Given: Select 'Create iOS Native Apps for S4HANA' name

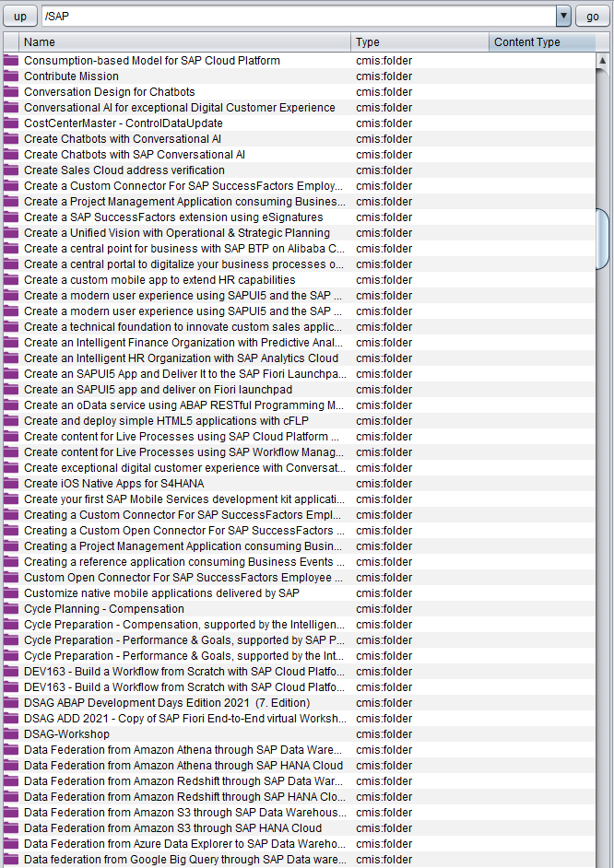Looking at the screenshot, I should coord(114,484).
